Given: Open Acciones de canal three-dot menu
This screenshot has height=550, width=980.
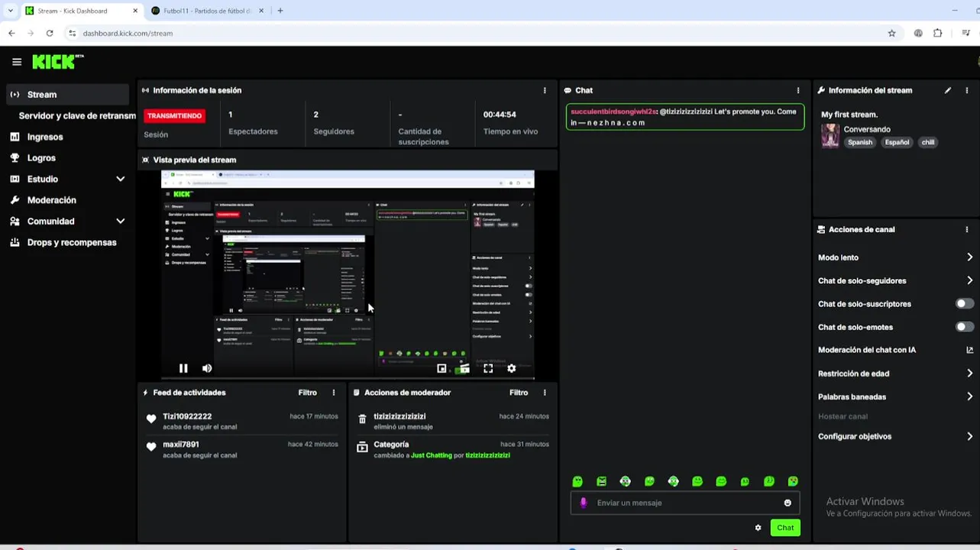Looking at the screenshot, I should (x=967, y=229).
